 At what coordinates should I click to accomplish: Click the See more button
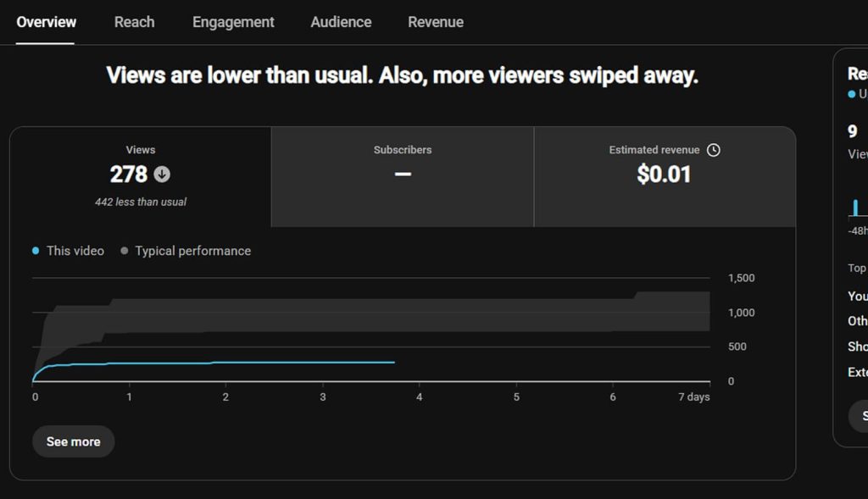point(73,441)
